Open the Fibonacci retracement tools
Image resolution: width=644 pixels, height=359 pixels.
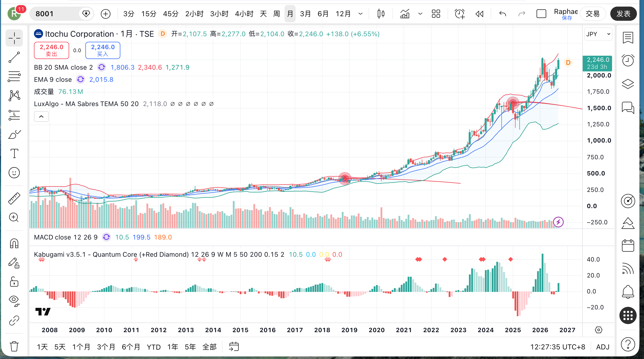click(14, 76)
